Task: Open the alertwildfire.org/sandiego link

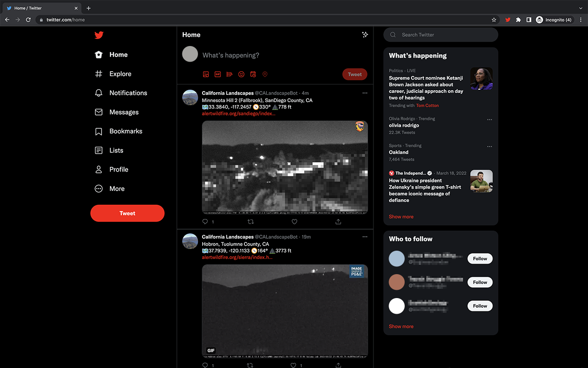Action: (238, 114)
